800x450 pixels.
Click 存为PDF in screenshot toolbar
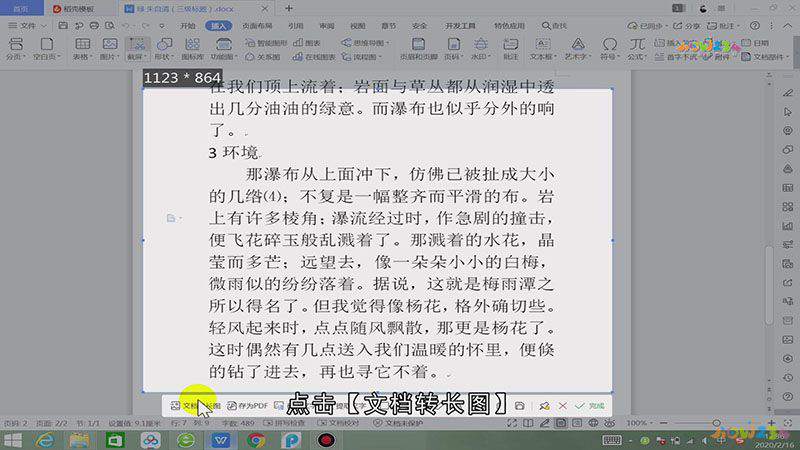coord(247,406)
